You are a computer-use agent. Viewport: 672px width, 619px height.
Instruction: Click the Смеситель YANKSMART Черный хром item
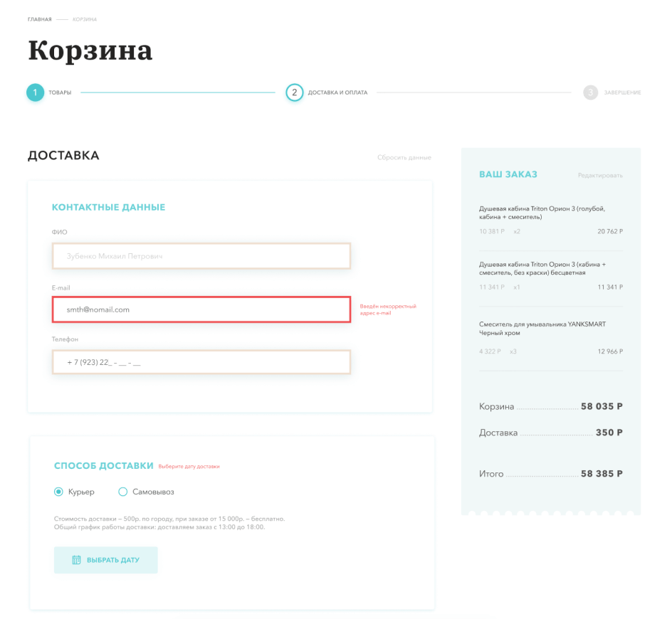[x=542, y=329]
